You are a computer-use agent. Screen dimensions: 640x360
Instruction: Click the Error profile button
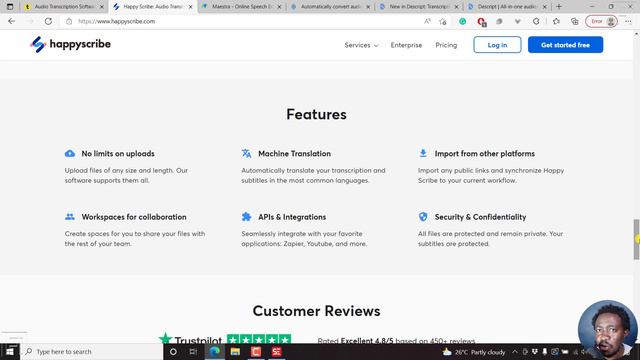pyautogui.click(x=601, y=21)
